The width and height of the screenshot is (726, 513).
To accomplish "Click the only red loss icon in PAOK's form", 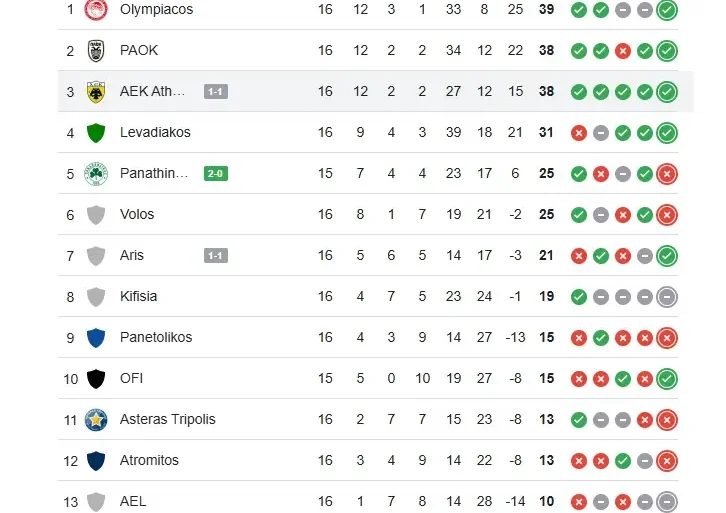I will coord(623,51).
